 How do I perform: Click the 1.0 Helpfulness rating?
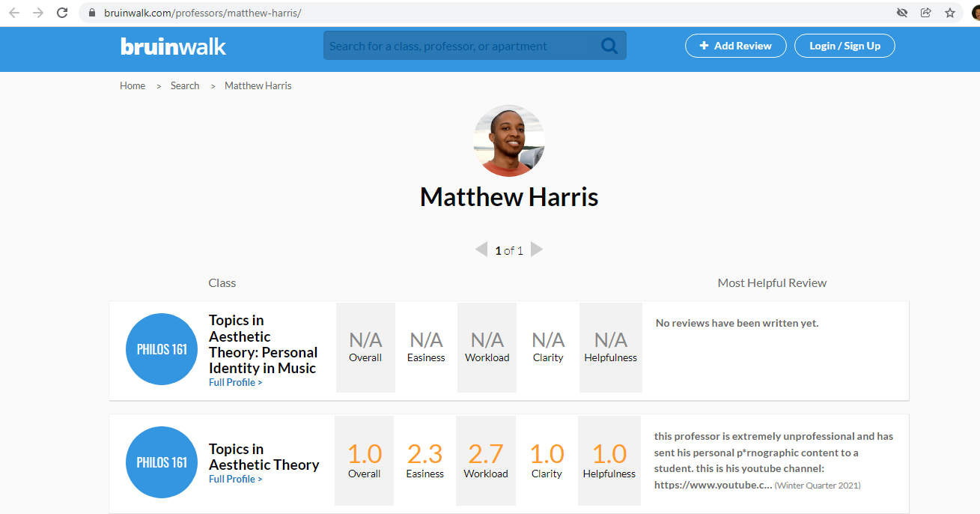pyautogui.click(x=609, y=461)
